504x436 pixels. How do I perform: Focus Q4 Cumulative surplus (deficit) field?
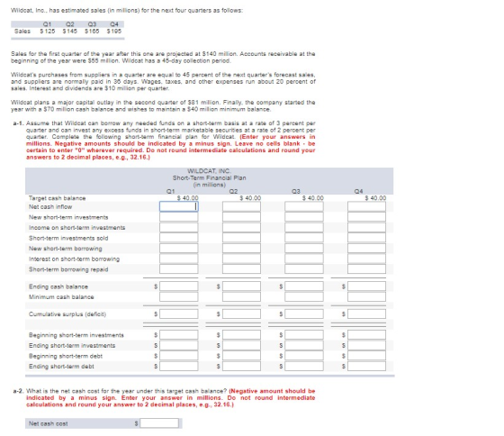coord(366,313)
